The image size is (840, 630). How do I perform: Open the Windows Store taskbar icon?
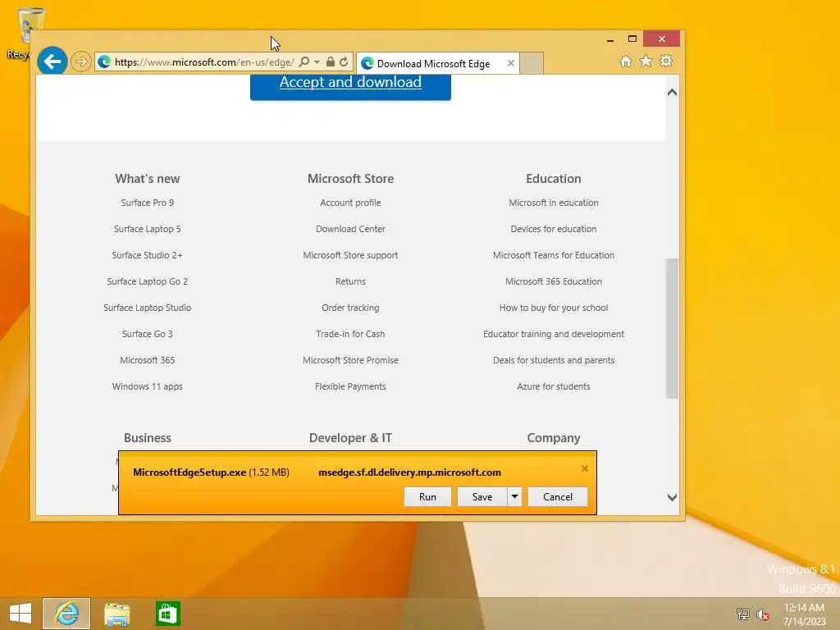167,614
